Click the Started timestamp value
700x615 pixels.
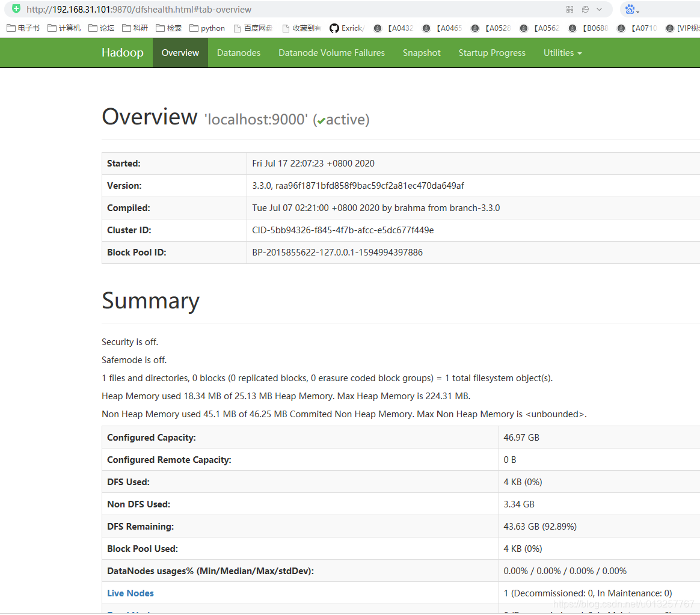pos(313,164)
